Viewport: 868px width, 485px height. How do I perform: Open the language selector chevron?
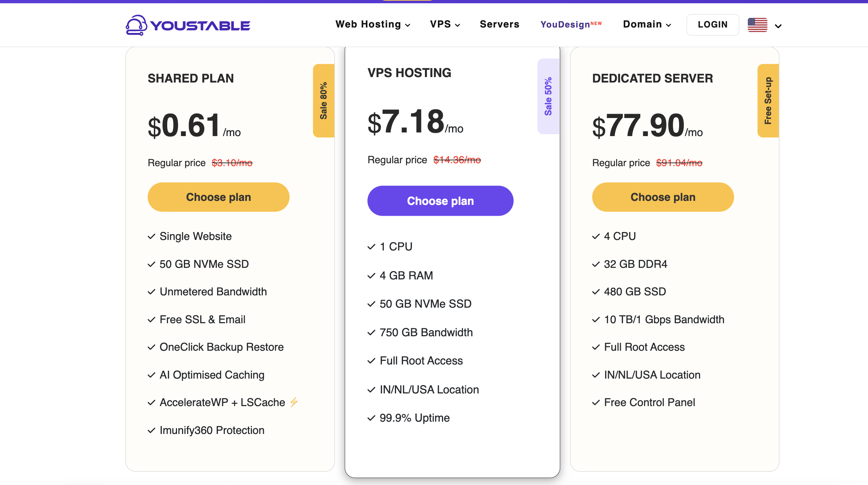pos(778,26)
